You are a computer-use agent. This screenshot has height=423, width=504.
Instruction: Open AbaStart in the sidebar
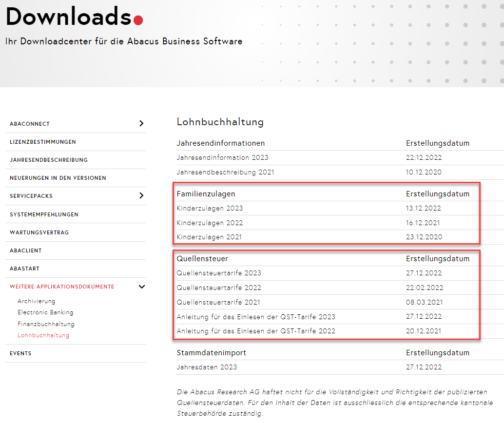click(x=24, y=269)
